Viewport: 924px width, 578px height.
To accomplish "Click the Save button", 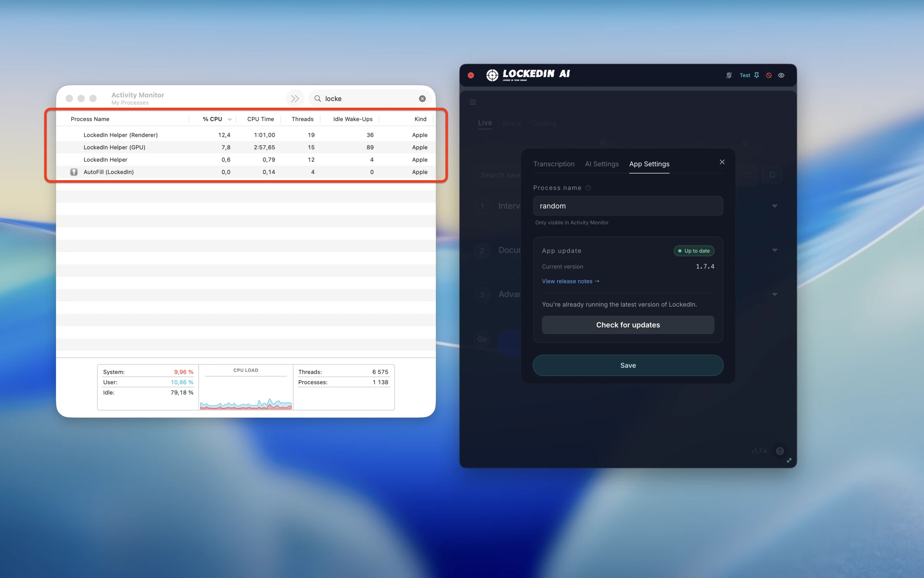I will tap(628, 365).
